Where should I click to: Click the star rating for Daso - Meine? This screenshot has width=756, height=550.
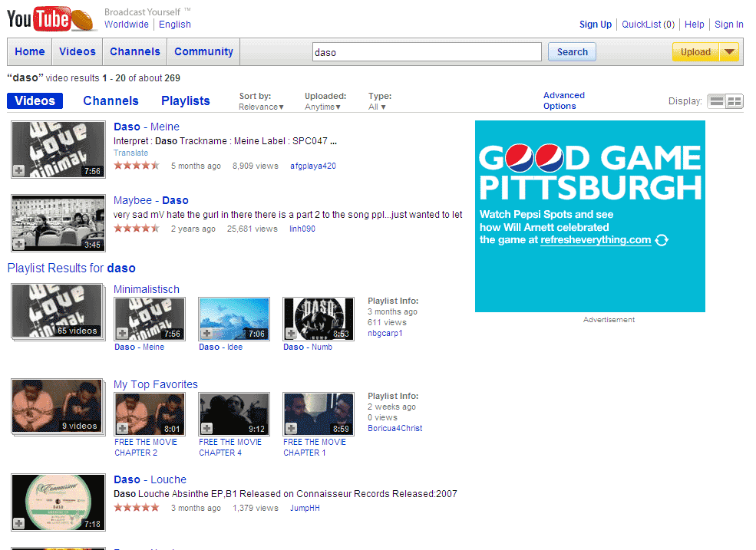click(x=137, y=166)
